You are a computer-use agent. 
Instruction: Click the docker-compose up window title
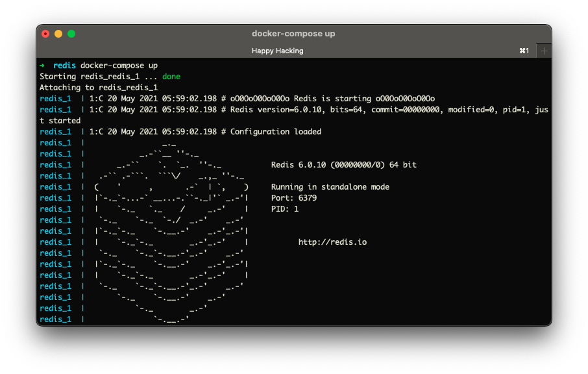click(x=293, y=33)
